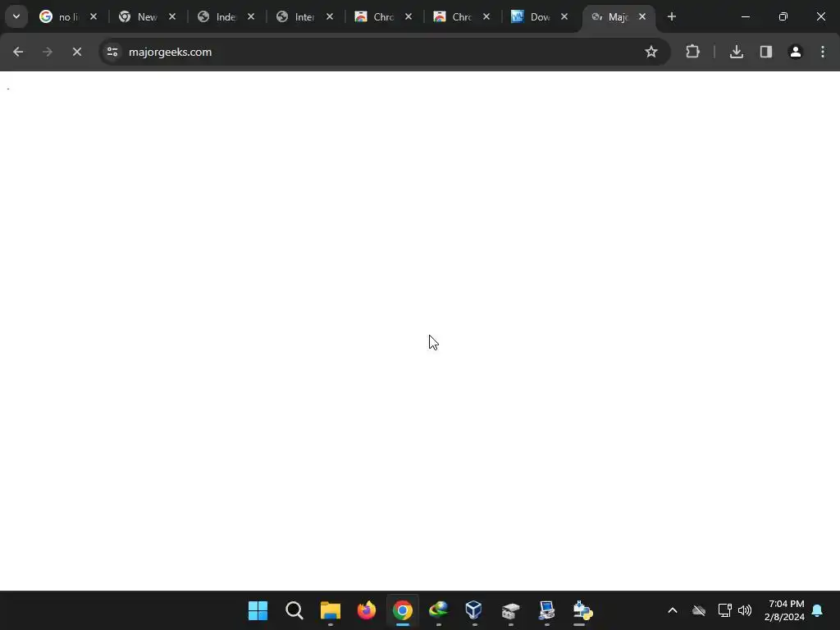This screenshot has height=630, width=840.
Task: Click the forward navigation arrow
Action: pos(48,52)
